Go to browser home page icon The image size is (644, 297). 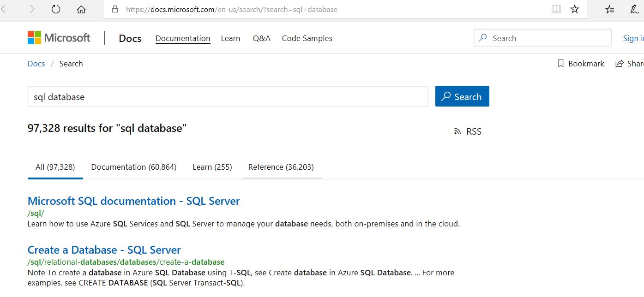pos(81,9)
